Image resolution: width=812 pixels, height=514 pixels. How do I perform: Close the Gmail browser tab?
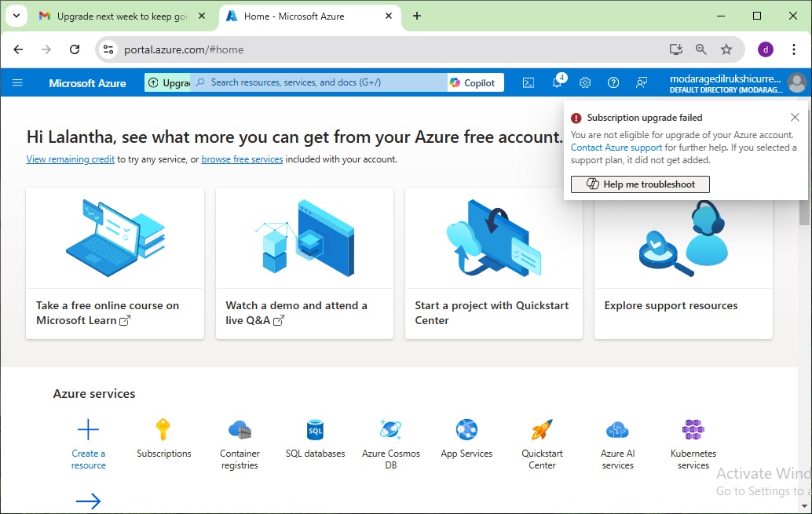(202, 16)
